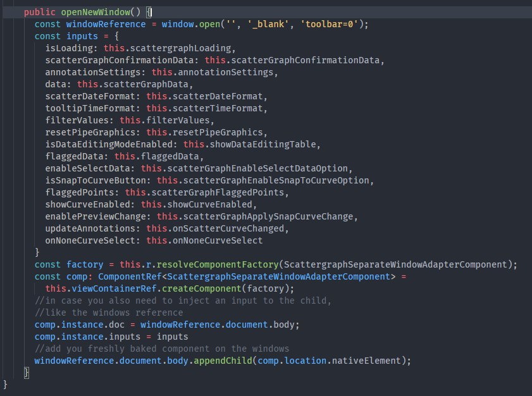The height and width of the screenshot is (396, 532).
Task: Click the filterValues property key
Action: point(77,120)
